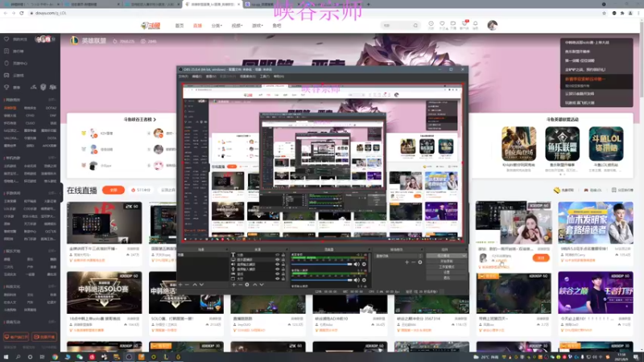Move scene up in OBS scenes panel

(x=195, y=285)
